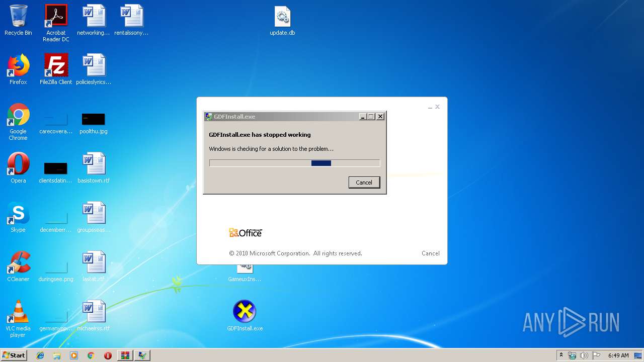
Task: Open the FileZilla Client shortcut
Action: pos(56,69)
